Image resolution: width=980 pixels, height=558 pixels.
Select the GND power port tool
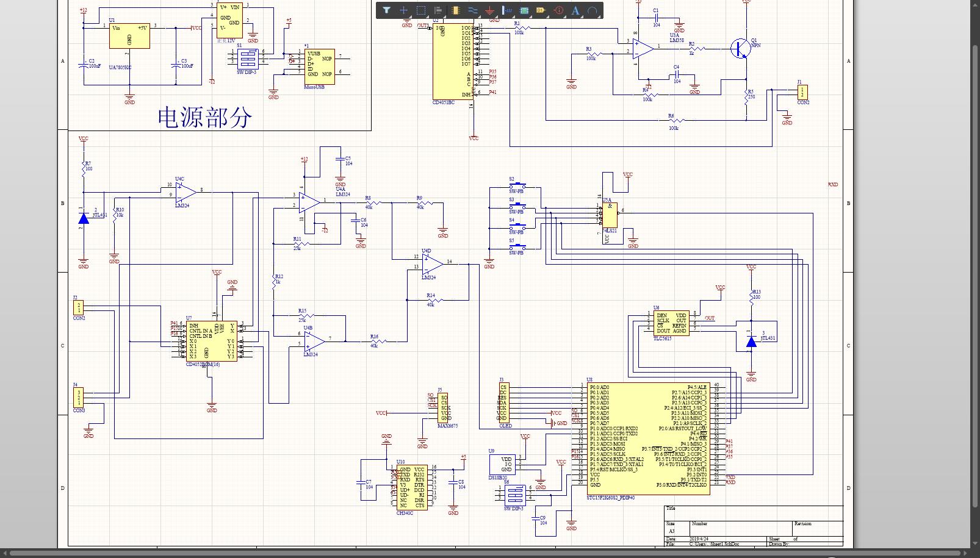(x=489, y=10)
